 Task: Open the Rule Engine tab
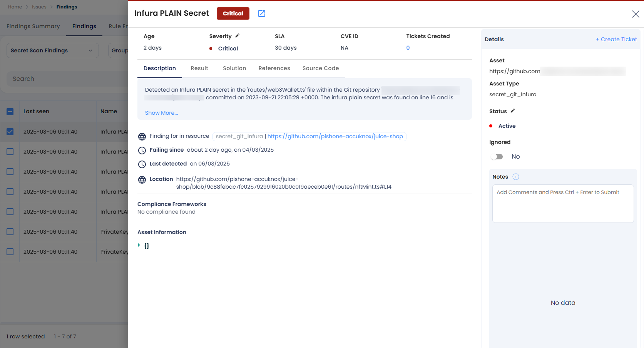pos(118,26)
